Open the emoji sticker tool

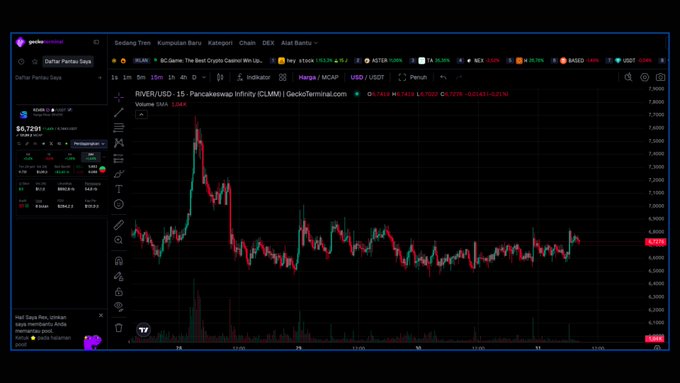click(118, 204)
